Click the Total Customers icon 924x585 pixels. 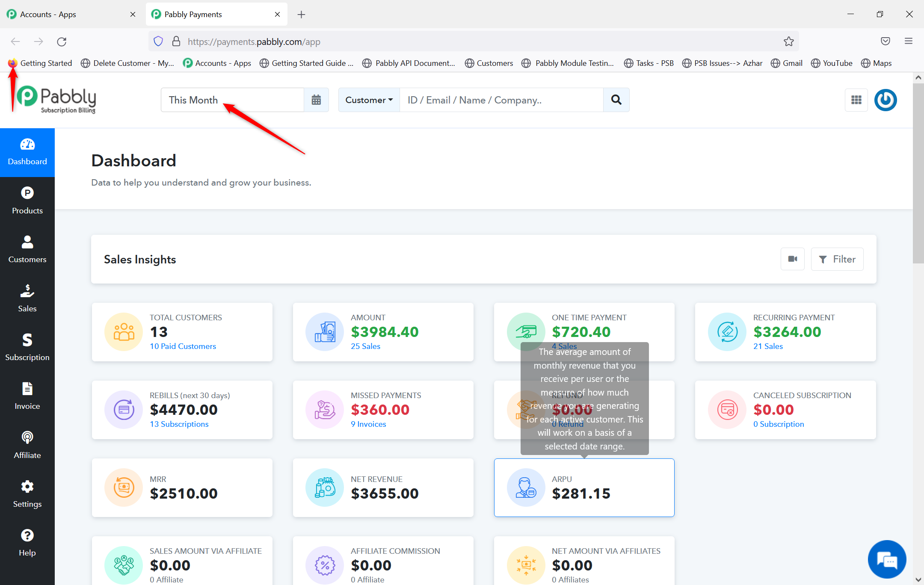(124, 332)
